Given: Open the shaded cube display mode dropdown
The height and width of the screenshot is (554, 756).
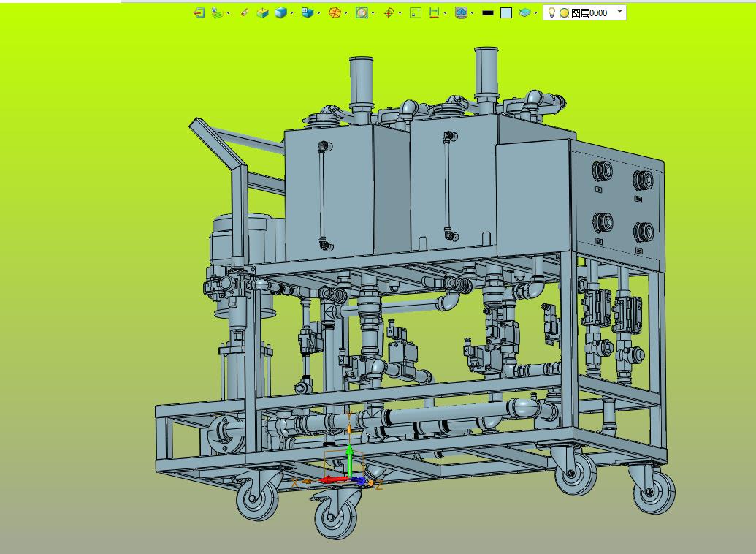Looking at the screenshot, I should click(x=291, y=13).
